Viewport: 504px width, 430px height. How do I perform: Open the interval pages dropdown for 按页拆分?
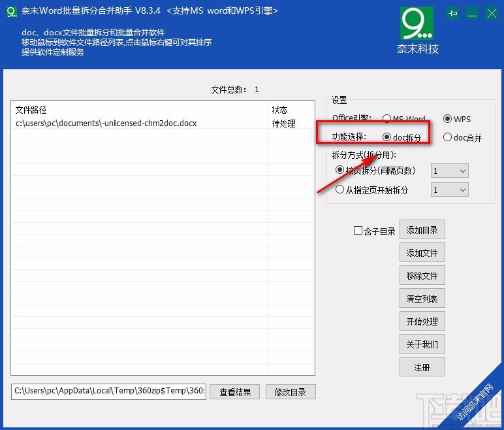pos(449,171)
